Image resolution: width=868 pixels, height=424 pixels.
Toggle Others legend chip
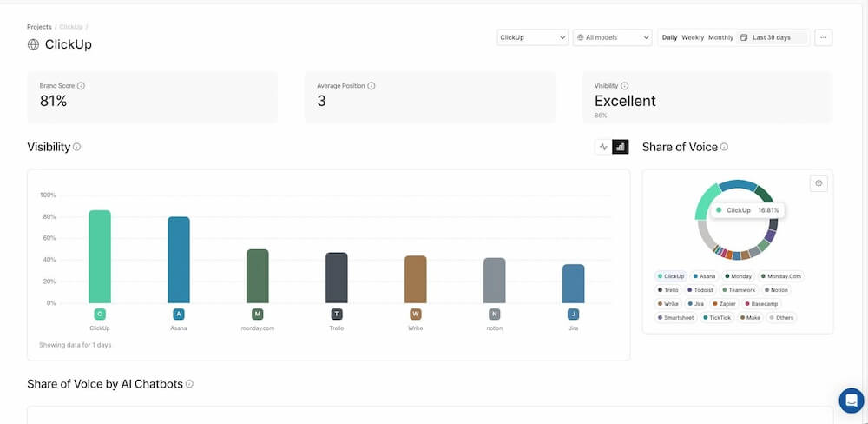[x=781, y=318]
